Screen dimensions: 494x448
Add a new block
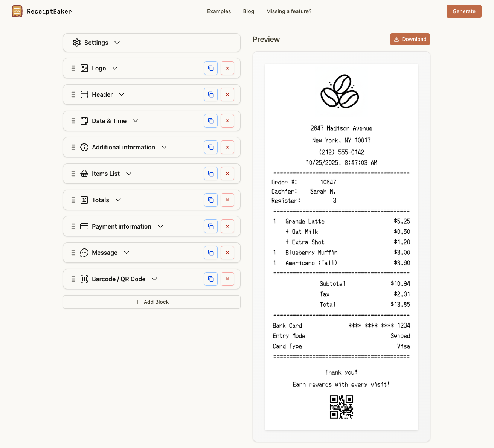click(x=152, y=302)
